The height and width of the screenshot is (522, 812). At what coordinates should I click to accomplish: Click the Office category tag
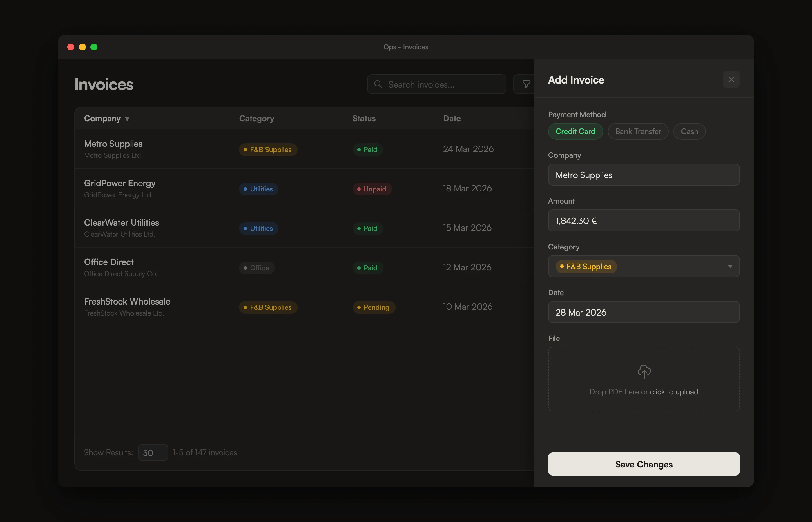[x=257, y=268]
